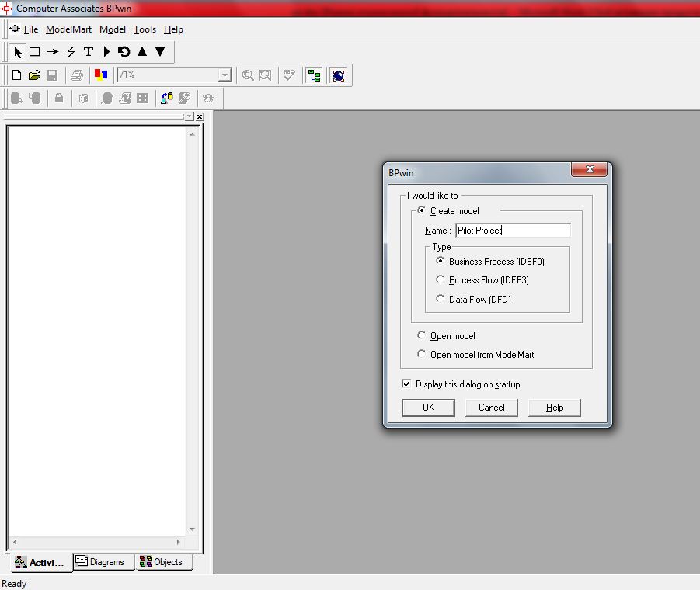The height and width of the screenshot is (590, 700).
Task: Print using the printer icon
Action: click(x=77, y=75)
